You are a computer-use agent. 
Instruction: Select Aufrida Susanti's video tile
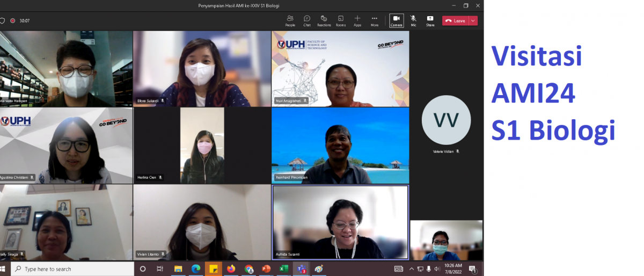point(340,222)
